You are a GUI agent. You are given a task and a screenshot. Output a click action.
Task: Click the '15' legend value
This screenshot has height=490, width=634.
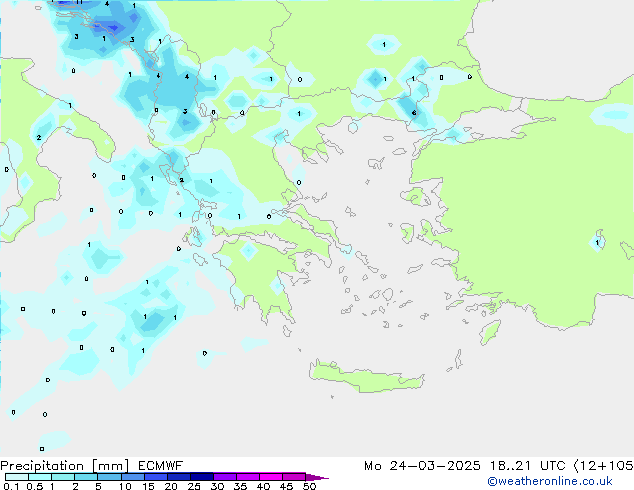148,486
